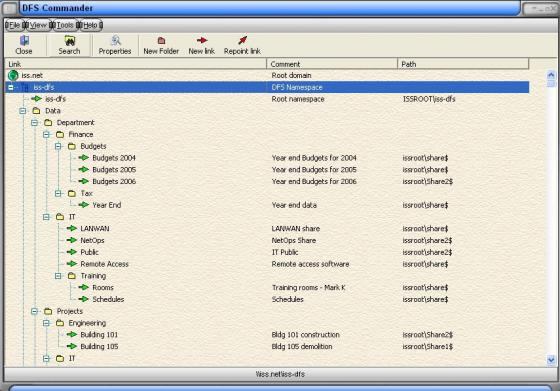Collapse the Department tree node

click(x=35, y=122)
